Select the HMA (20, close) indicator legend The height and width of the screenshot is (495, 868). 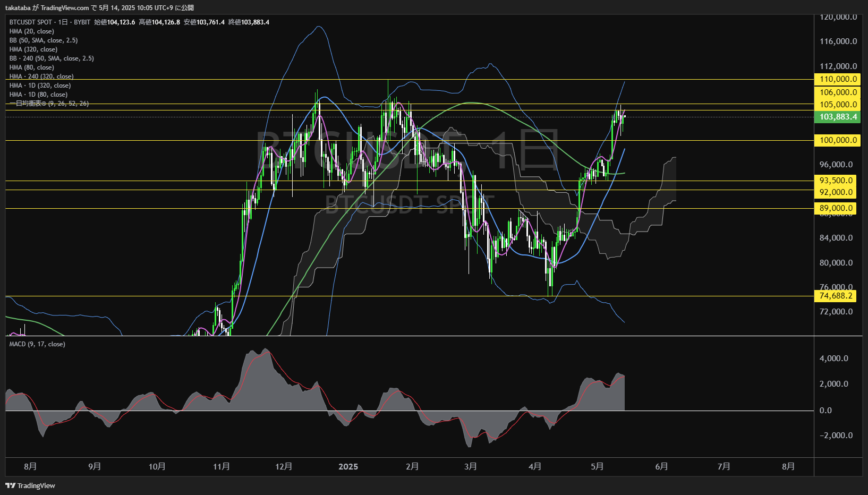(31, 31)
